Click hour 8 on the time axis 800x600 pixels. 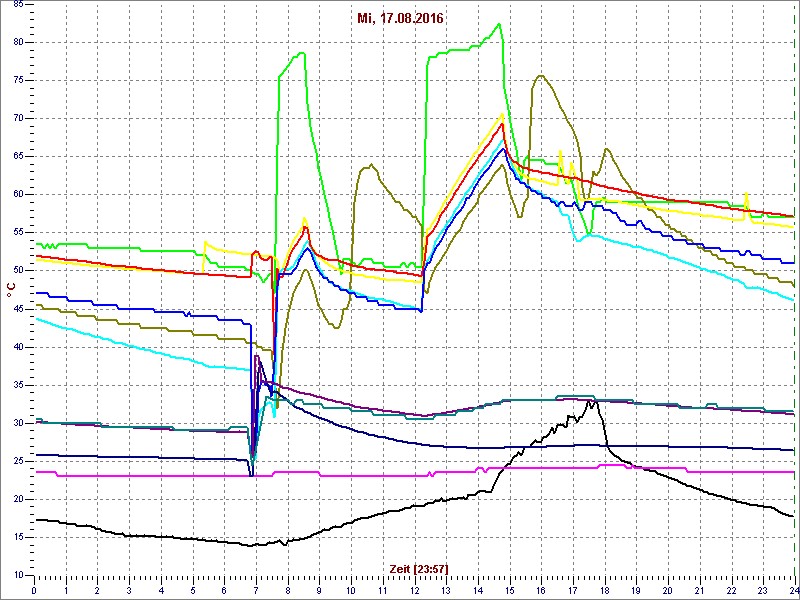click(288, 588)
